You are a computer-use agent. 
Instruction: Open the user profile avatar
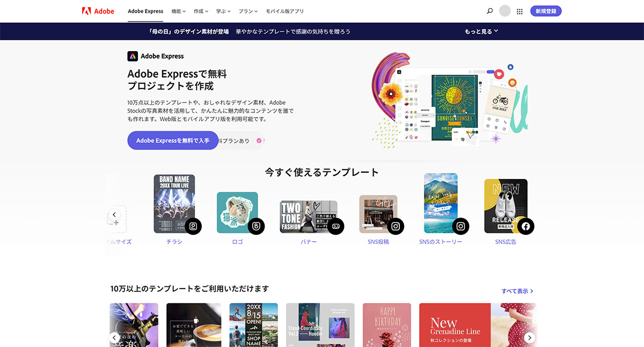[505, 11]
